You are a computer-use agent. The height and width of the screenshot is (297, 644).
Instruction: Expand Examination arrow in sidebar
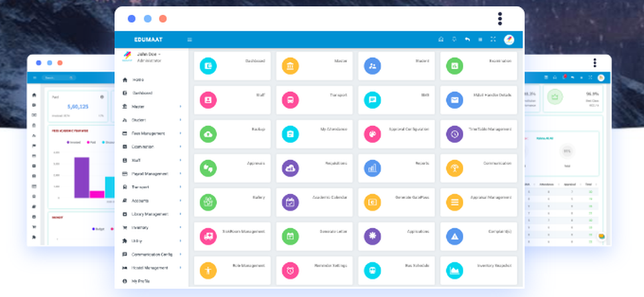coord(180,147)
